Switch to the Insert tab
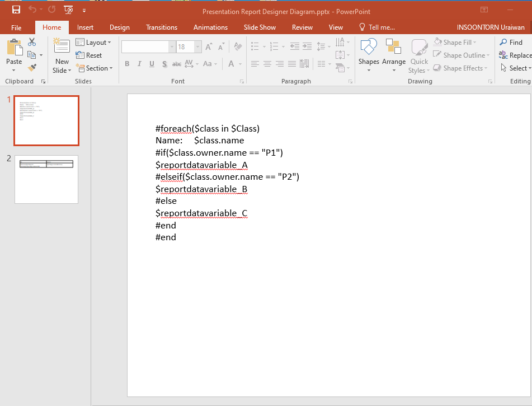The width and height of the screenshot is (532, 406). 85,27
